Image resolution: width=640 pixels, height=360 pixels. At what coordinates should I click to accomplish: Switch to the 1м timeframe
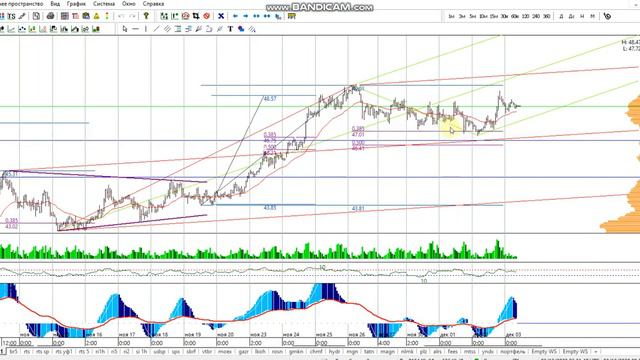(451, 16)
